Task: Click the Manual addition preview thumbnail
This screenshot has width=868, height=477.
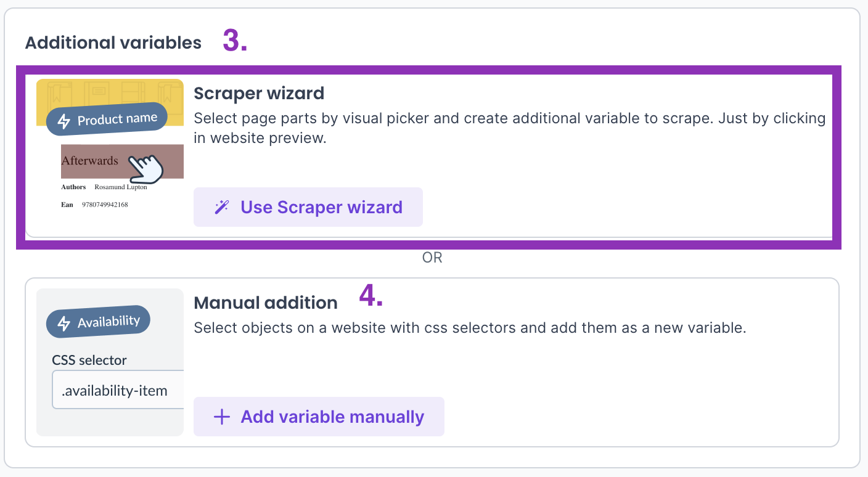Action: click(110, 362)
